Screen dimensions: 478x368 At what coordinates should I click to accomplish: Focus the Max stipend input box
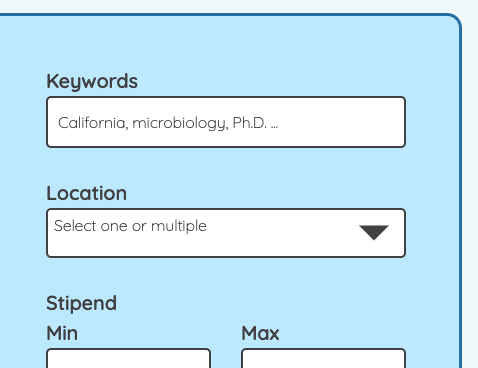click(x=323, y=358)
